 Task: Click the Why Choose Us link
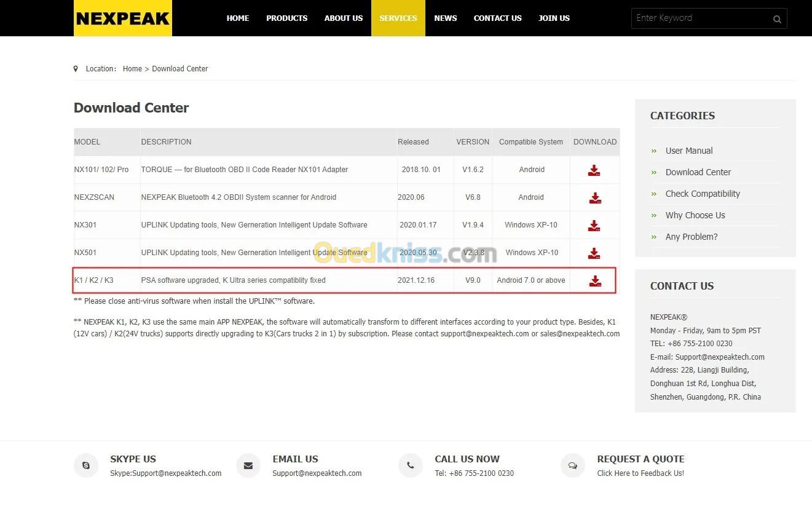point(695,215)
